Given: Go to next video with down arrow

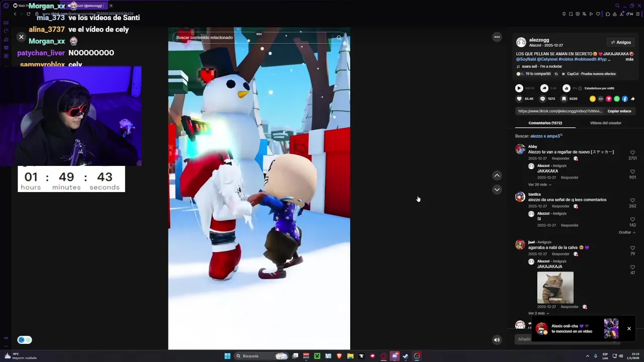Looking at the screenshot, I should [x=497, y=190].
